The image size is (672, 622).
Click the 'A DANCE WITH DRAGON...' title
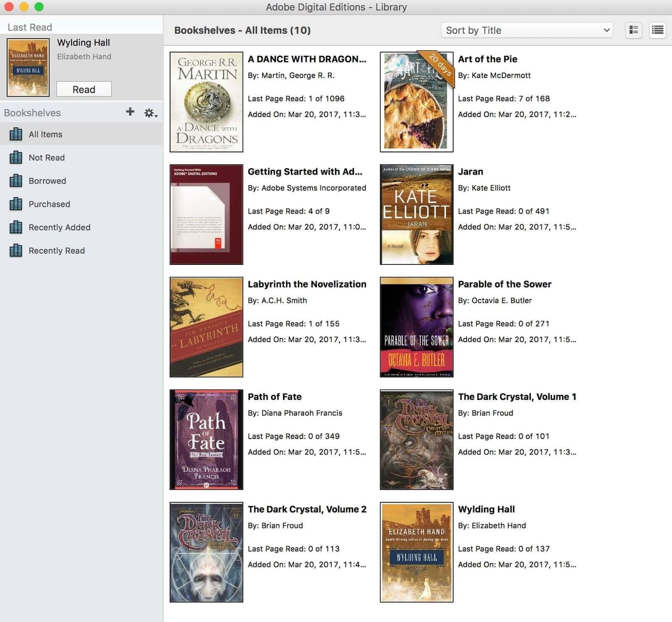[307, 59]
